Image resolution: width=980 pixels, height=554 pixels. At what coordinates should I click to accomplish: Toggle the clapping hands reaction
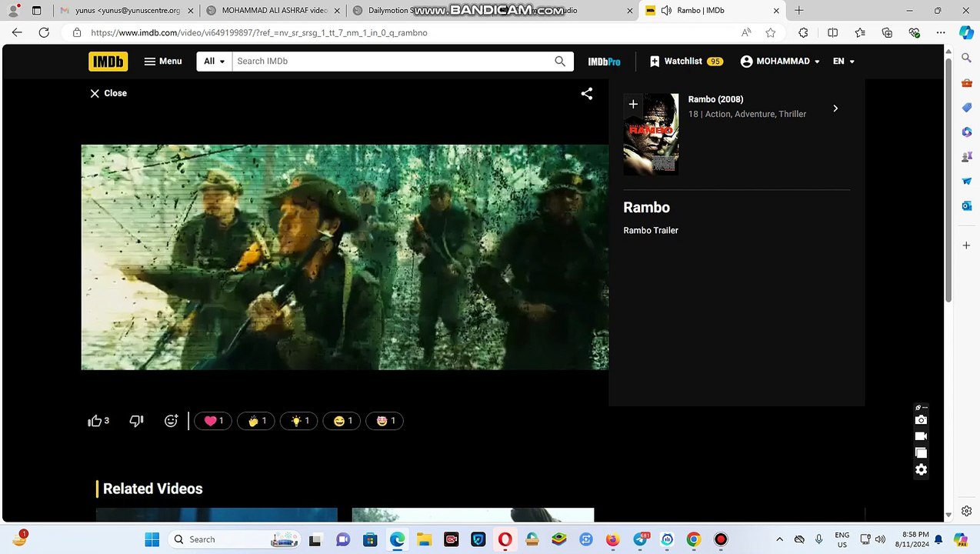256,421
